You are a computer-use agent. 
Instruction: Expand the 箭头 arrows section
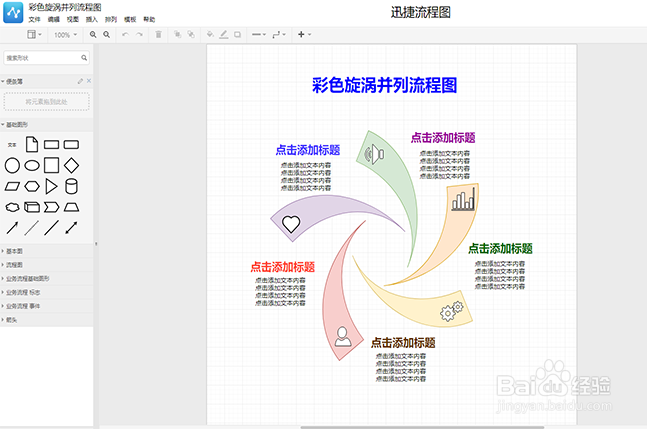coord(47,320)
